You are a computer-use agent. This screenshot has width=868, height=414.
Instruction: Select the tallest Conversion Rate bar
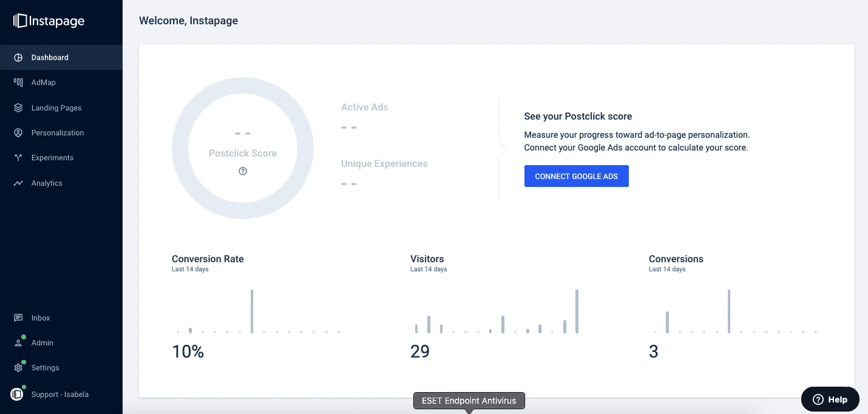[252, 311]
